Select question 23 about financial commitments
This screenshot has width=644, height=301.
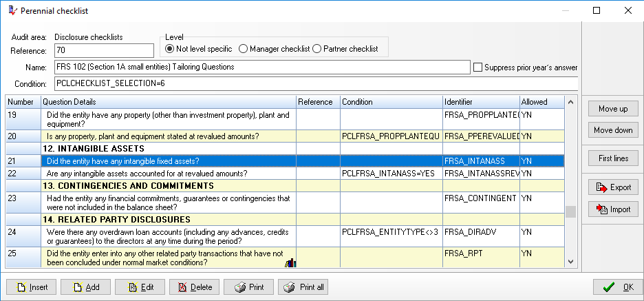point(285,203)
